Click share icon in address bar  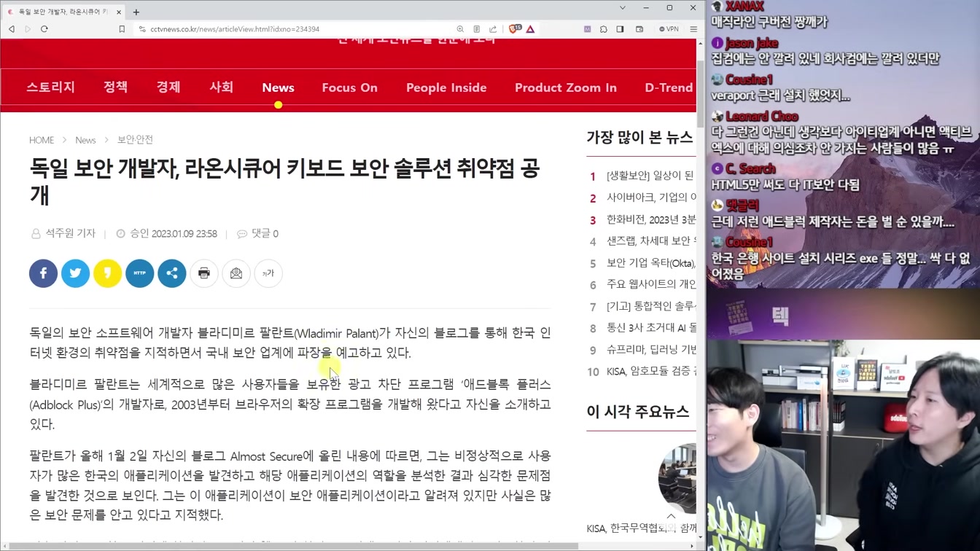(x=493, y=29)
